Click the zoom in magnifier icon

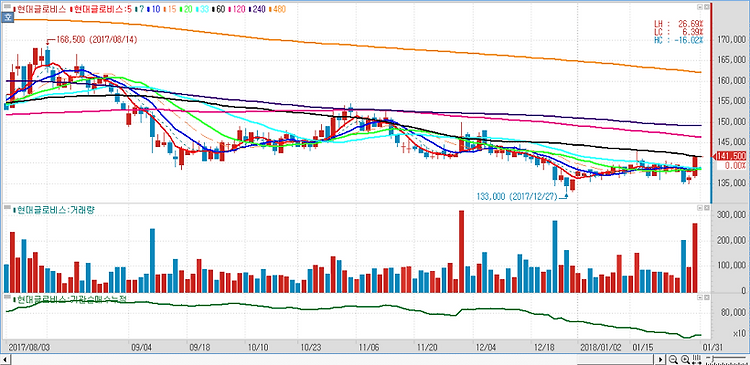pyautogui.click(x=685, y=359)
